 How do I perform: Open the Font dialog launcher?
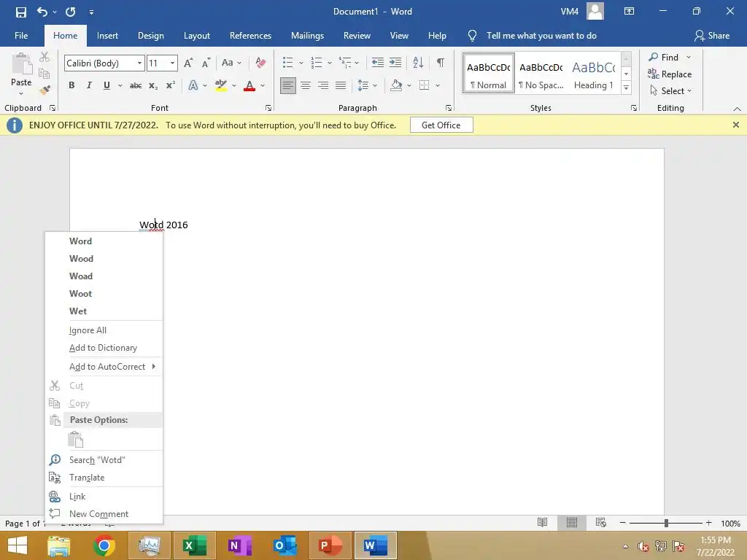268,108
